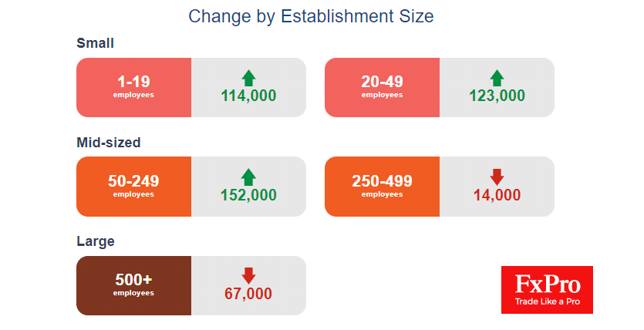Click the 152,000 value

point(248,195)
